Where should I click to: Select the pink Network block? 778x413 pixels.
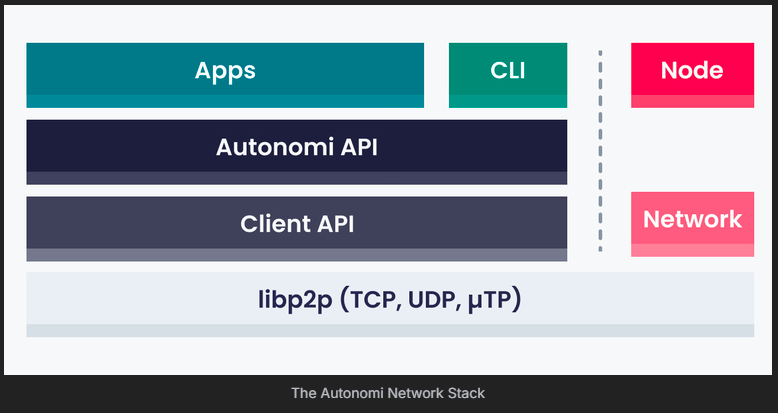[692, 224]
